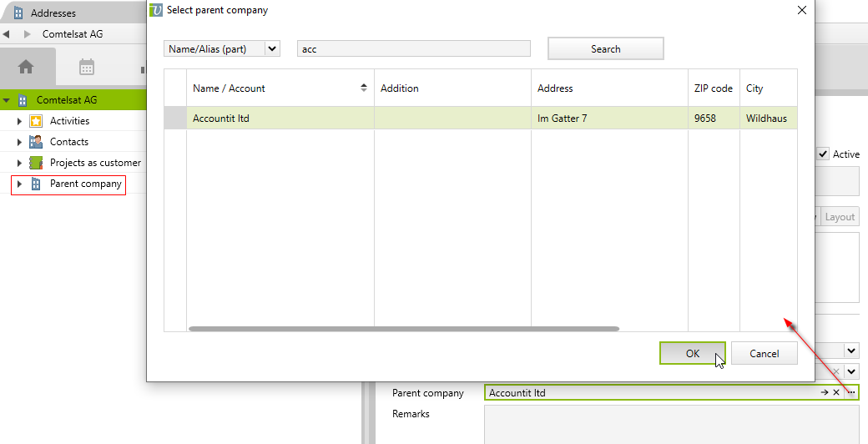Expand the Parent company tree node
The height and width of the screenshot is (444, 868).
(19, 184)
